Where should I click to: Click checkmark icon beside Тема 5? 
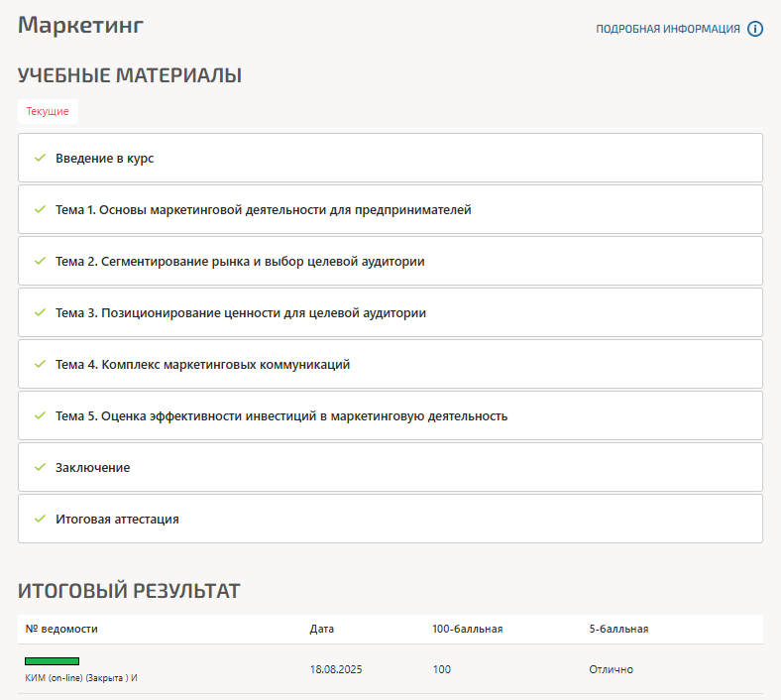[40, 415]
